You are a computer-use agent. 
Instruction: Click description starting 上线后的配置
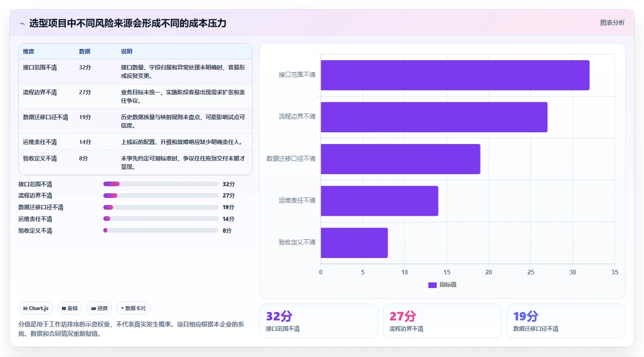coord(182,142)
